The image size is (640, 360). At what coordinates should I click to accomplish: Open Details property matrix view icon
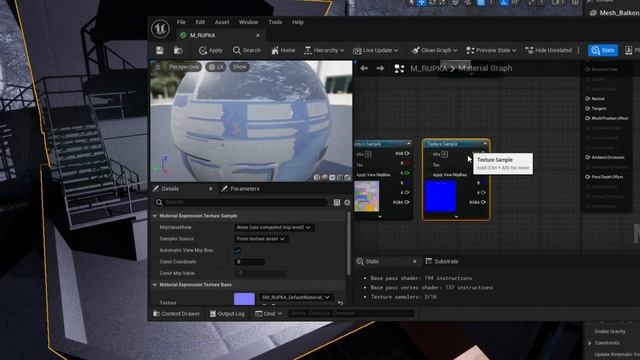tap(337, 202)
